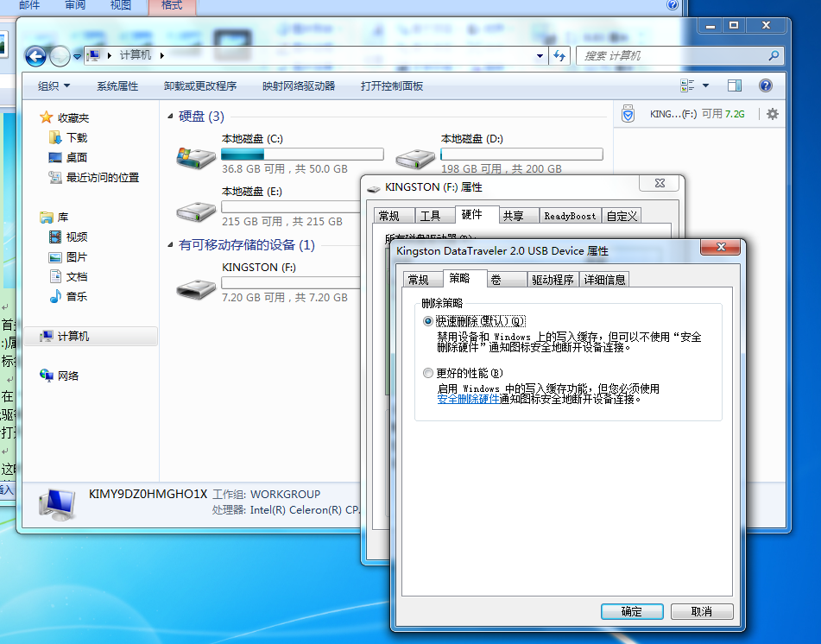
Task: Click 映射网络驱动器 toolbar button
Action: [299, 85]
